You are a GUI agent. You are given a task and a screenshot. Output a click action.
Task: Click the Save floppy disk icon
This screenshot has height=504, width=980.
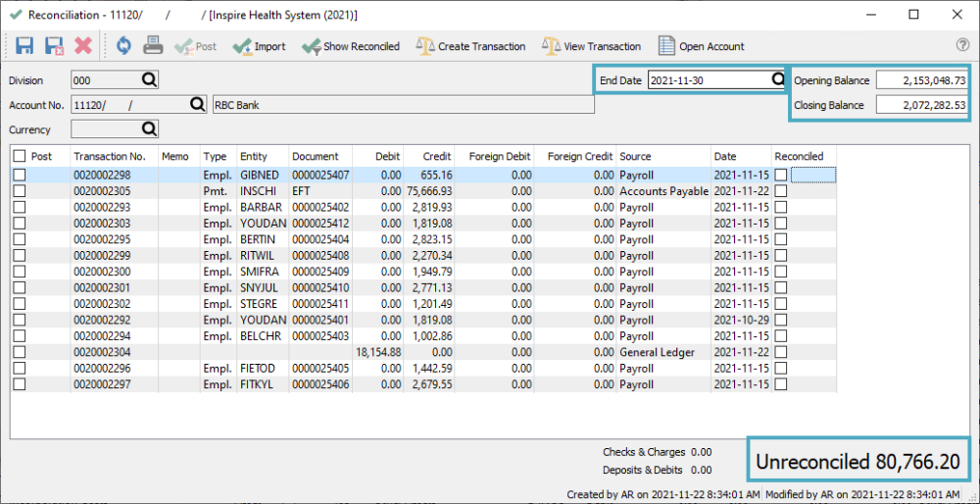(x=24, y=46)
